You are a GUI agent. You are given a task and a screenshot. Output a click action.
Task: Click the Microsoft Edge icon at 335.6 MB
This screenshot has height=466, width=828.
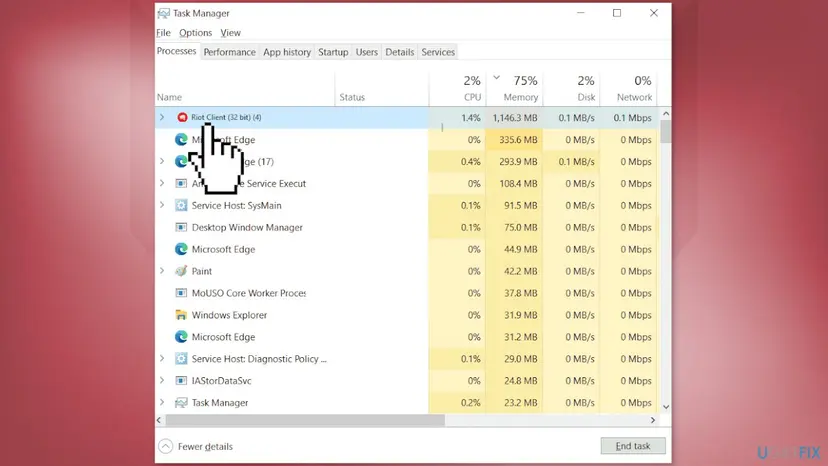tap(181, 139)
